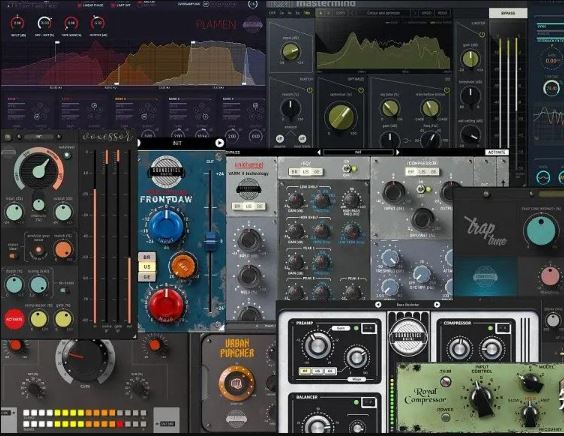Screen dimensions: 564x436
Task: Click the blue knob on FrontDAW
Action: click(x=166, y=227)
